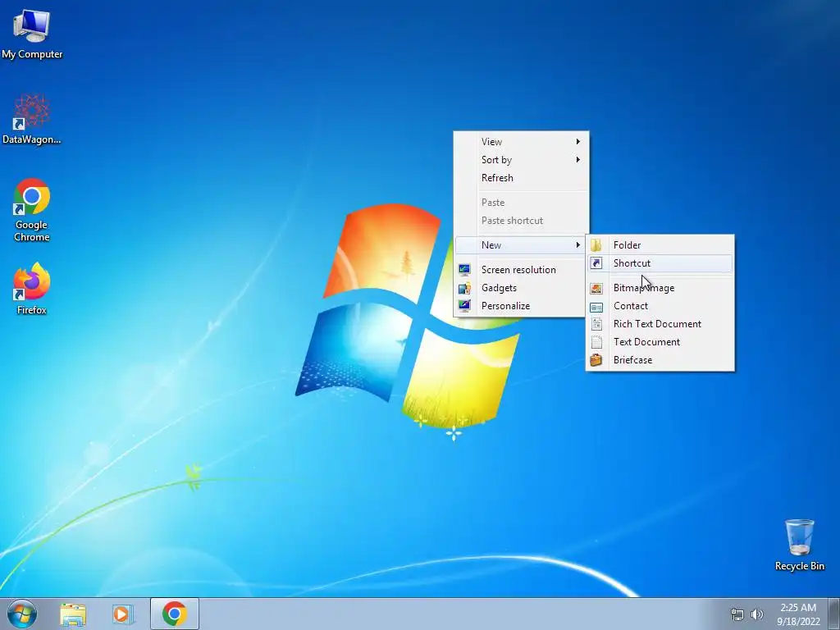
Task: Click the Contact card icon
Action: pyautogui.click(x=596, y=307)
